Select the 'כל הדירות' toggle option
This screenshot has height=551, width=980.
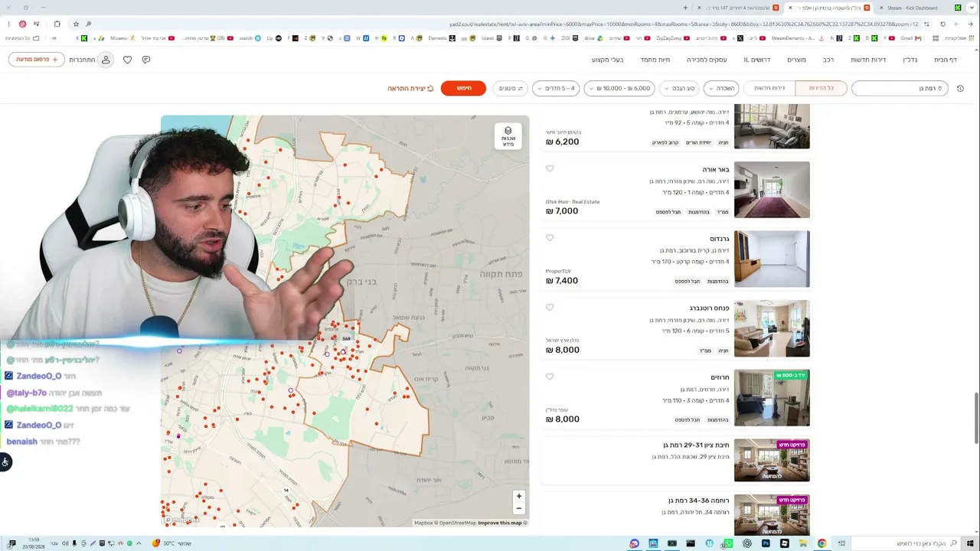[x=821, y=88]
